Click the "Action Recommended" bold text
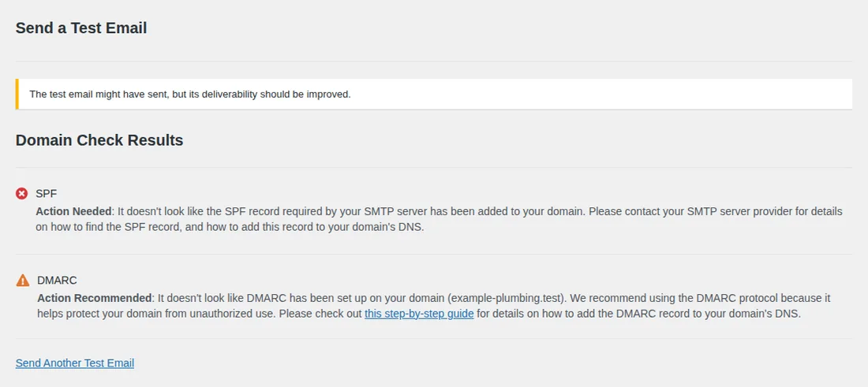The height and width of the screenshot is (387, 868). [x=95, y=298]
